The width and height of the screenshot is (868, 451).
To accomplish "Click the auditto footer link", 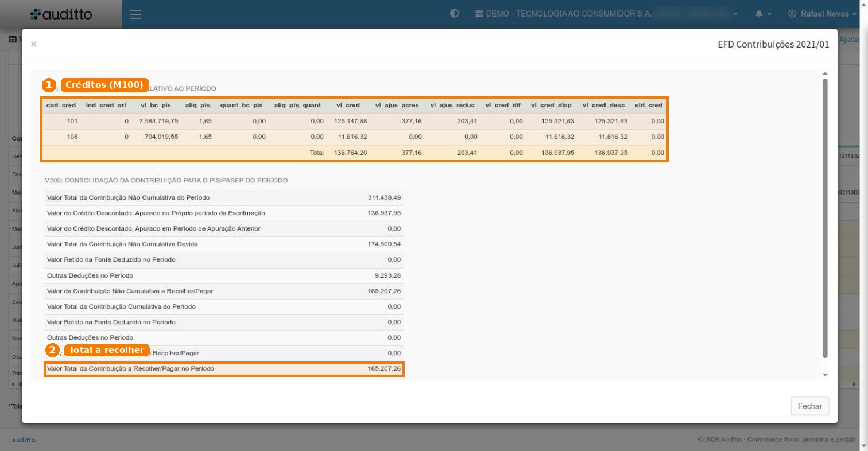I will 24,440.
